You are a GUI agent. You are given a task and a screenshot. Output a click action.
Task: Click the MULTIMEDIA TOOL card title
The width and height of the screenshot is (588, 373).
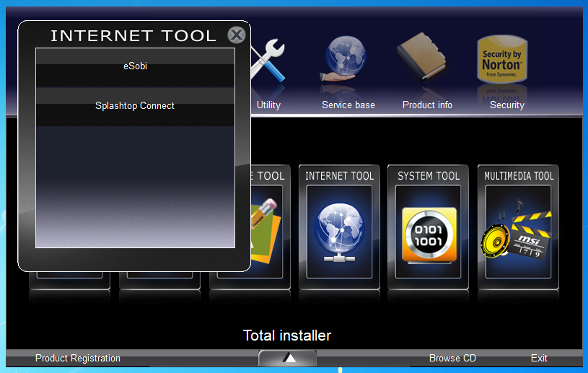(519, 176)
